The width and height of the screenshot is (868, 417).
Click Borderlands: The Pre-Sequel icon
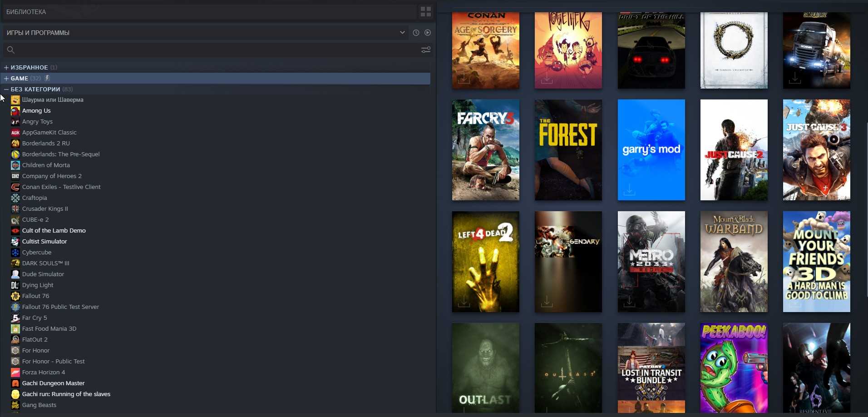click(x=15, y=154)
